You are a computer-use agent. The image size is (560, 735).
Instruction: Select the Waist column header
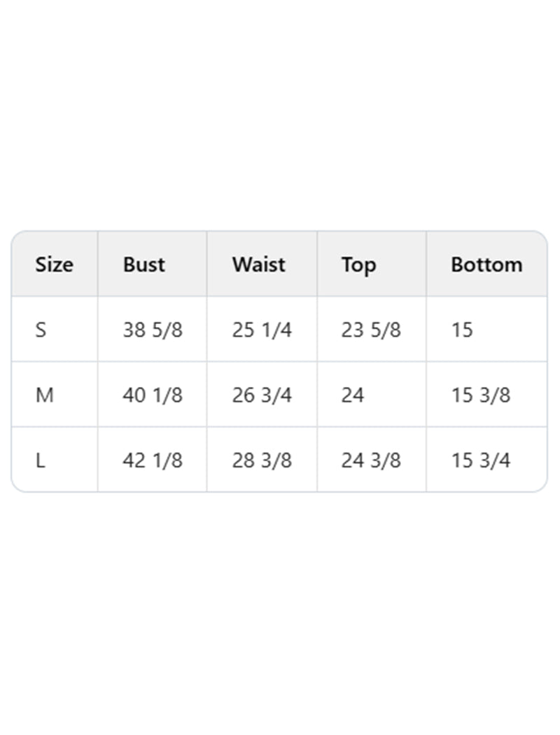click(x=259, y=265)
